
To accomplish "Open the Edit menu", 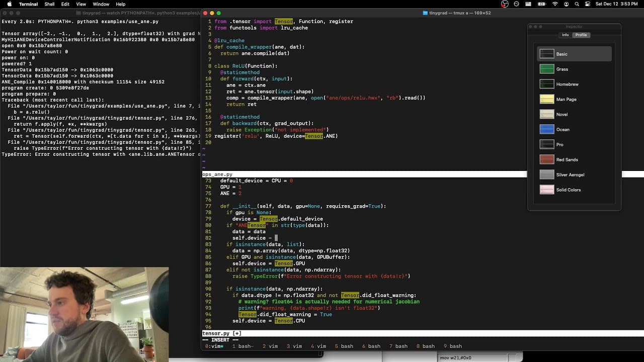I will [x=65, y=4].
